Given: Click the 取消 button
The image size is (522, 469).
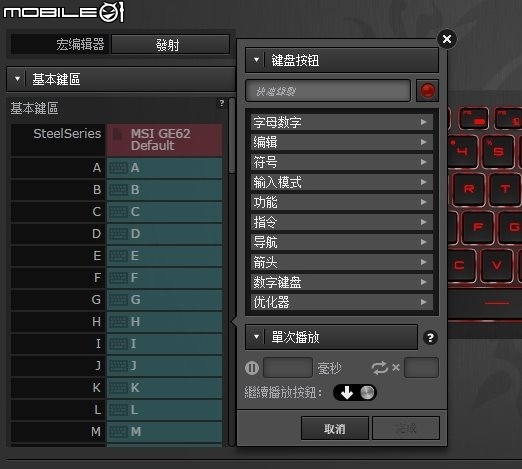Looking at the screenshot, I should coord(335,428).
